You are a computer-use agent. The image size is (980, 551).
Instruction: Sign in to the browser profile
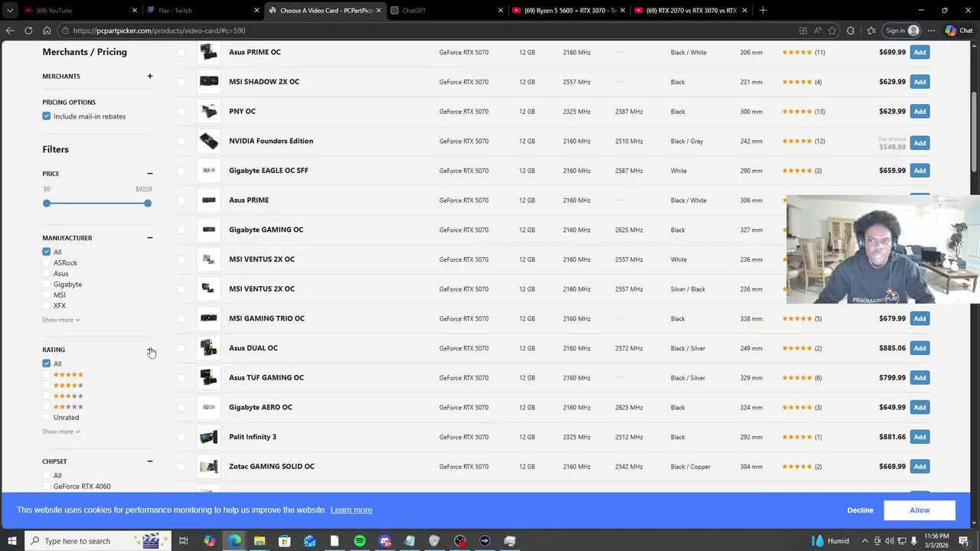[902, 31]
